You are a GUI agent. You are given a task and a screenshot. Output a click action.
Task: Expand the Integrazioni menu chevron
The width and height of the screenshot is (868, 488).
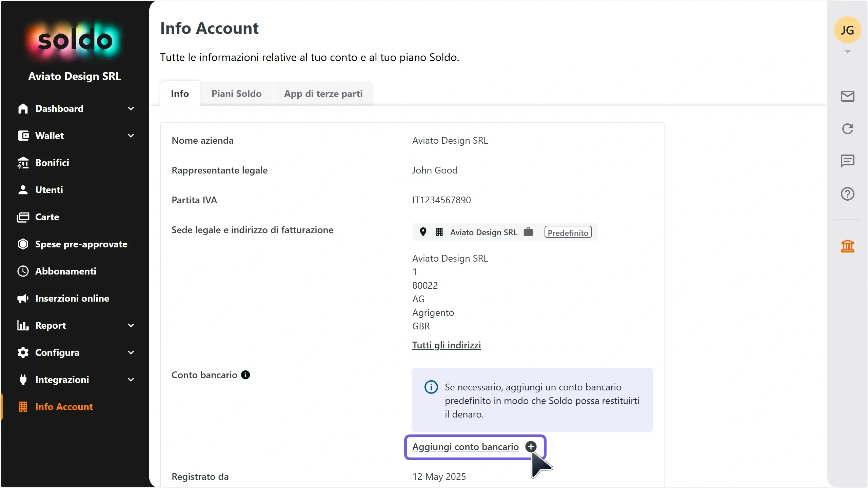click(x=131, y=380)
